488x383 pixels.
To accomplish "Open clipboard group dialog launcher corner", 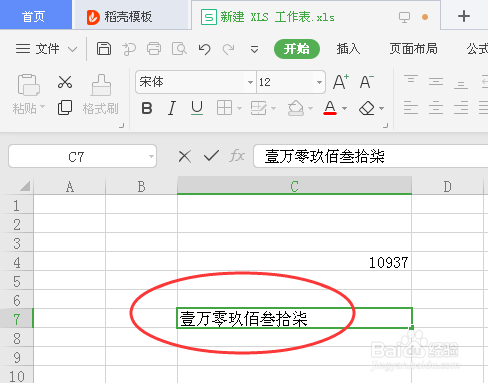I will tap(122, 125).
